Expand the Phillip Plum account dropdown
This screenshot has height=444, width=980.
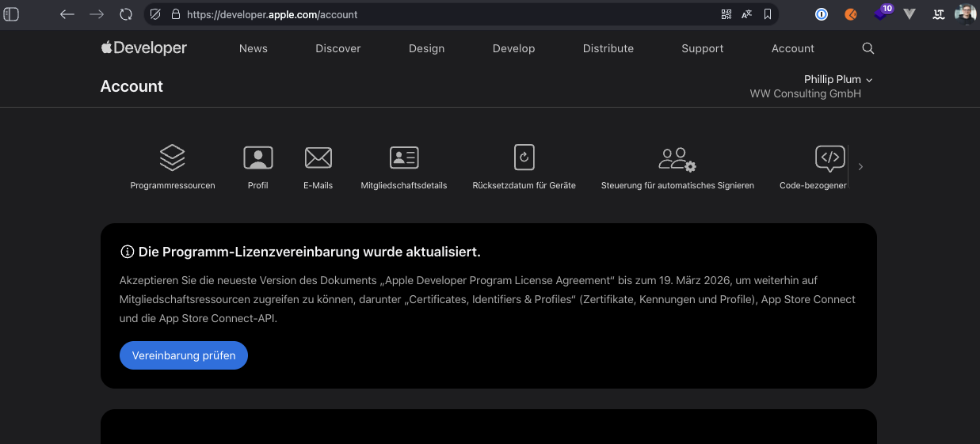pyautogui.click(x=838, y=80)
